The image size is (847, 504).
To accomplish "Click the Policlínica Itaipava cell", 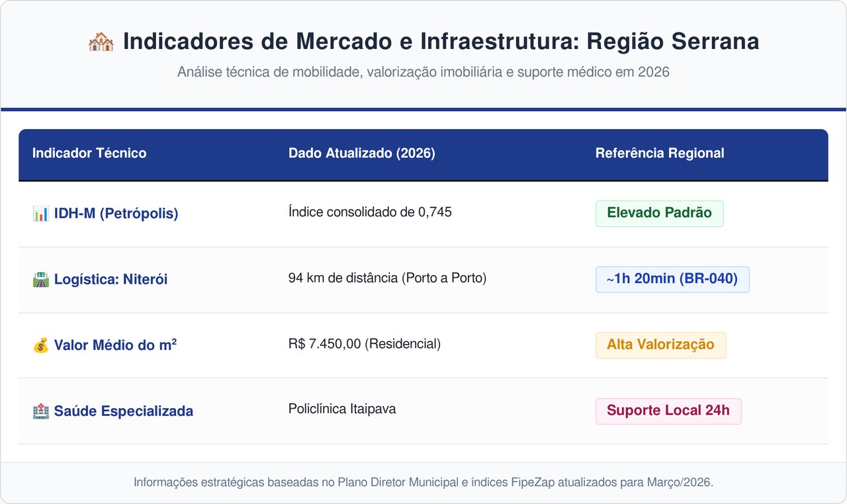I will coord(342,409).
